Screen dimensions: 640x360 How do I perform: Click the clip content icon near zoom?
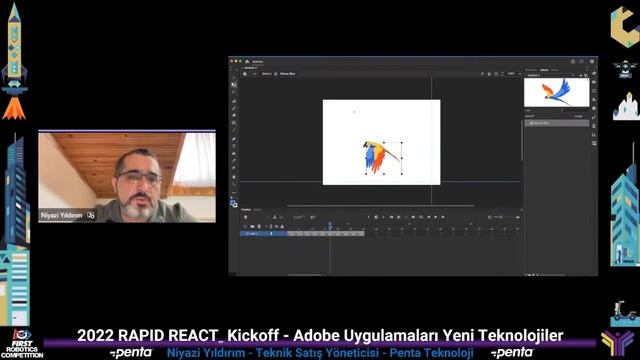click(x=496, y=74)
